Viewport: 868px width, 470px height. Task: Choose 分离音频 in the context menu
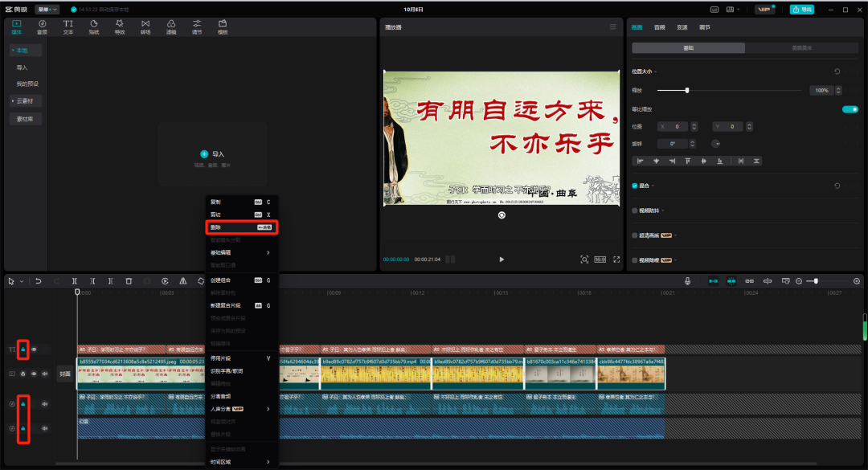[x=241, y=396]
